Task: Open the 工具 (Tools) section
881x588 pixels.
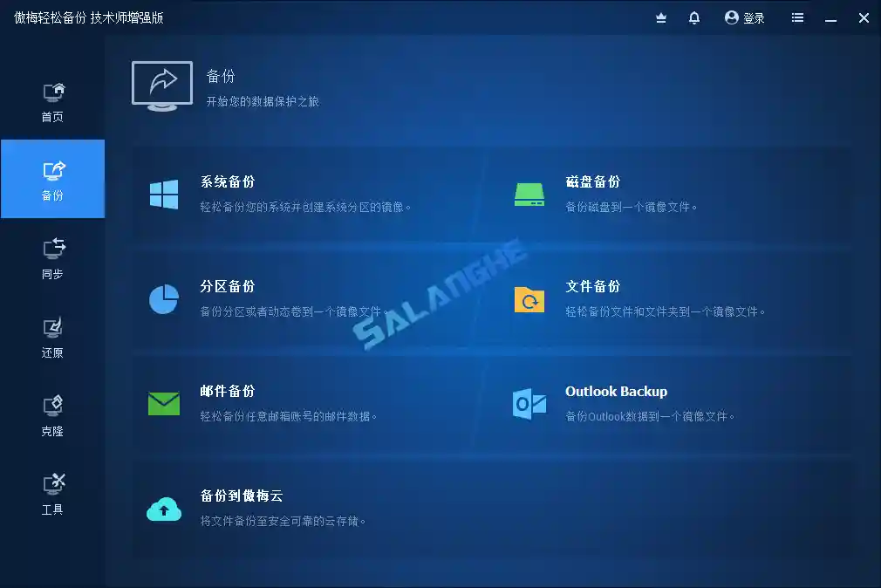Action: click(x=52, y=492)
